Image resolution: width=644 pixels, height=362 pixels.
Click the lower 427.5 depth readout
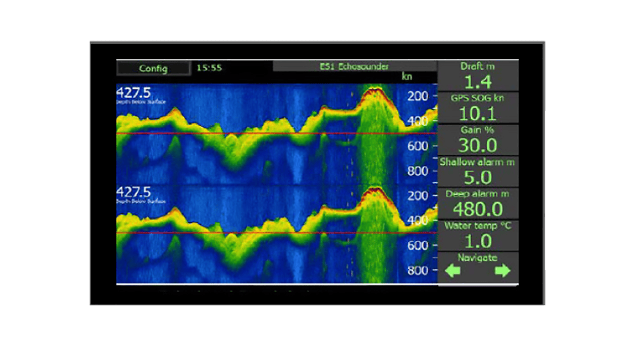point(133,192)
